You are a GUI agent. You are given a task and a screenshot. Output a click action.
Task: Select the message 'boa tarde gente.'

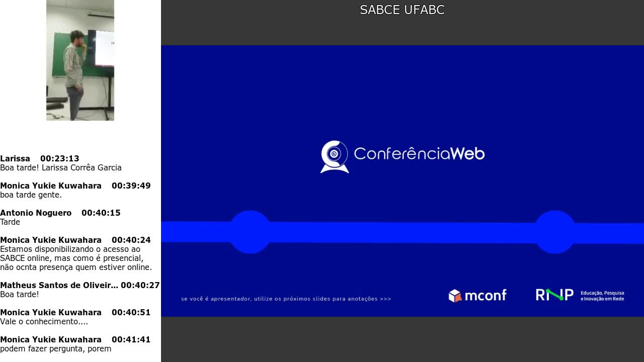[31, 195]
